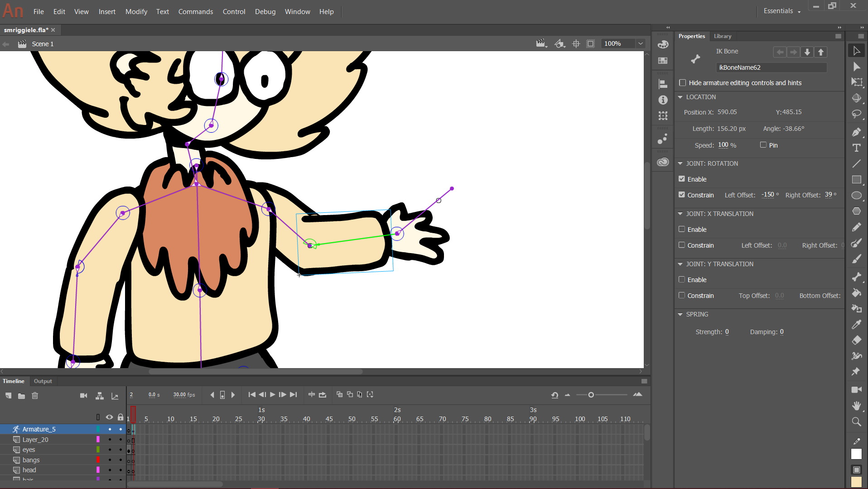Screen dimensions: 868x489
Task: Collapse the JOINT: Y TRANSLATION section
Action: 680,264
